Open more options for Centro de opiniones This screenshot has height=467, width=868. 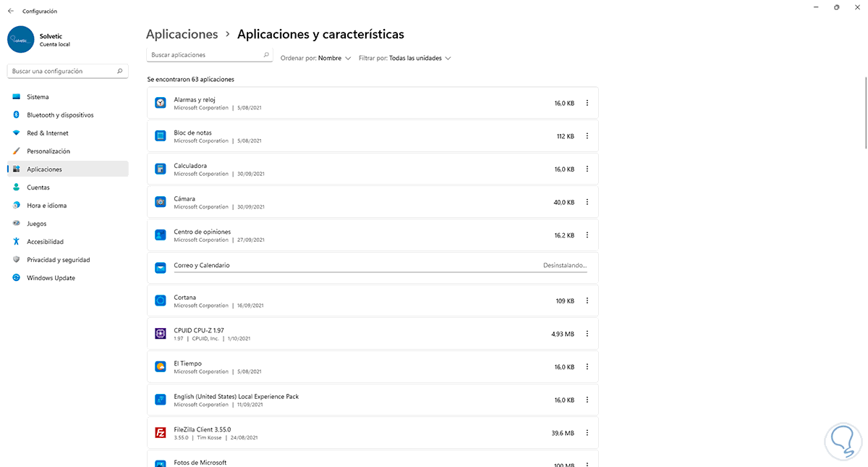coord(587,235)
